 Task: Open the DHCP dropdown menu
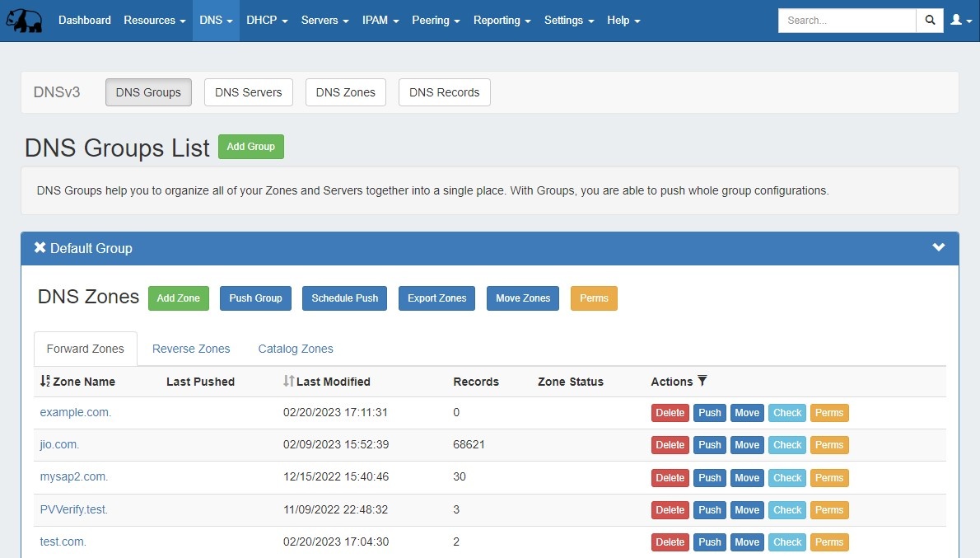coord(267,21)
